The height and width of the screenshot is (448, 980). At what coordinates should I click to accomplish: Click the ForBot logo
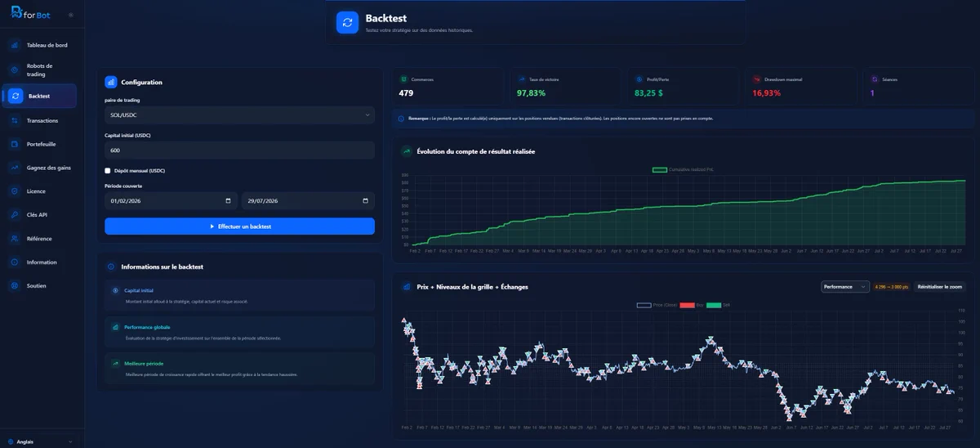[x=30, y=14]
